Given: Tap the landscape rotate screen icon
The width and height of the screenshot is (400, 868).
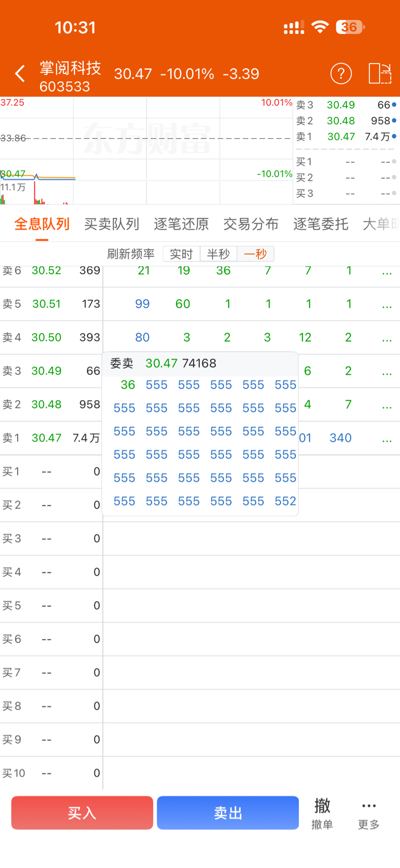Looking at the screenshot, I should click(380, 74).
